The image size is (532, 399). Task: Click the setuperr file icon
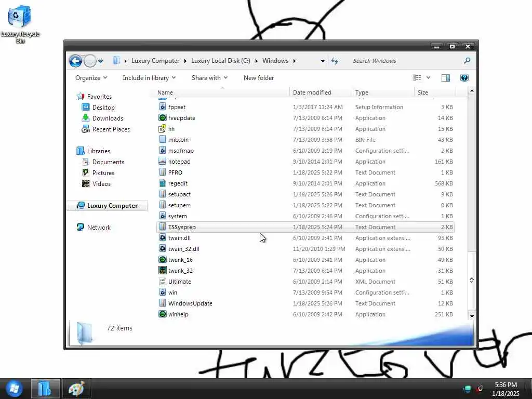pyautogui.click(x=163, y=205)
